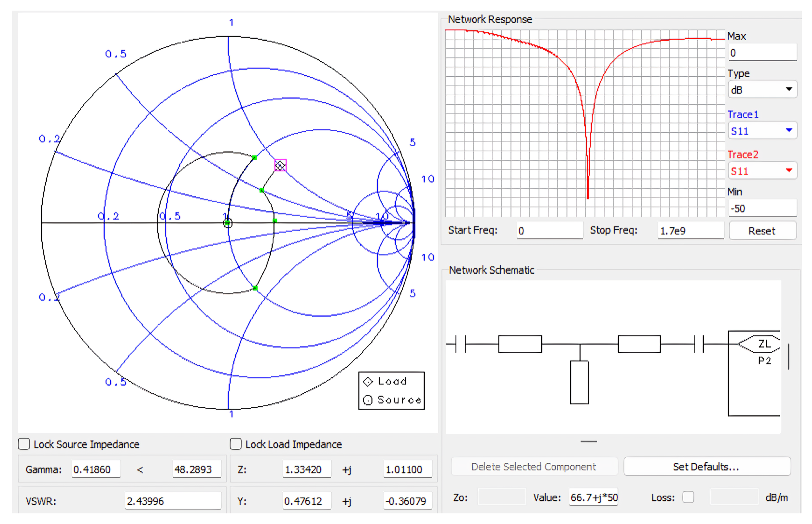Viewport: 812px width, 524px height.
Task: Click the Value field 66.7+j*50
Action: pos(593,497)
